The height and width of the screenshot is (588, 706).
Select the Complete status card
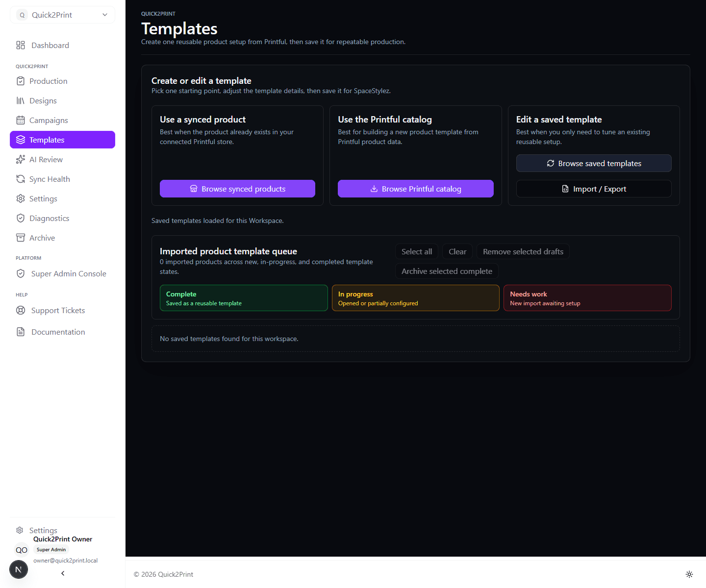244,298
